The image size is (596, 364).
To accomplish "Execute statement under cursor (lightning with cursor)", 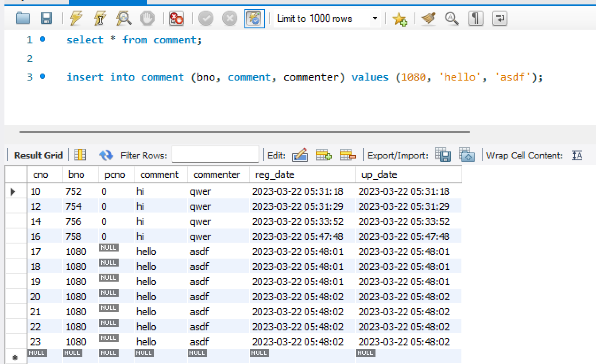I will click(100, 18).
